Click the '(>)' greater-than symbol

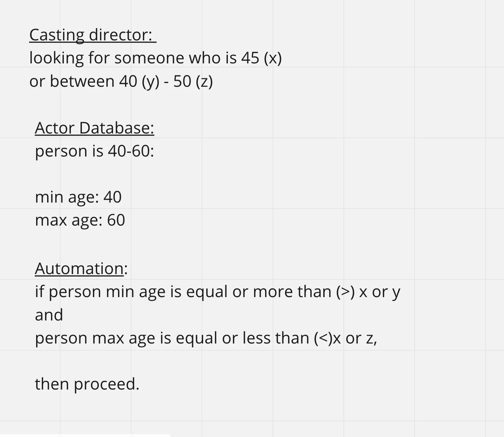(346, 292)
